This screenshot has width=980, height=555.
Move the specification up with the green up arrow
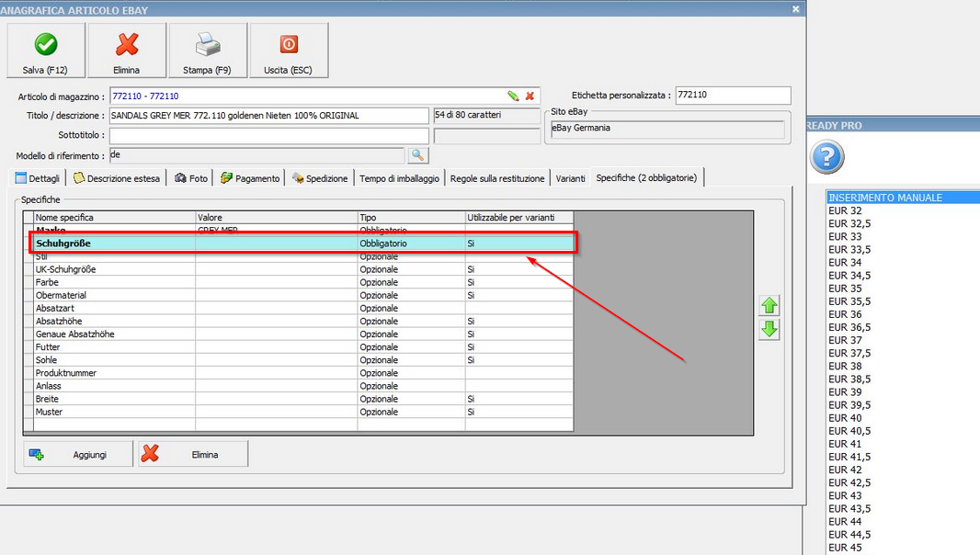pyautogui.click(x=769, y=306)
